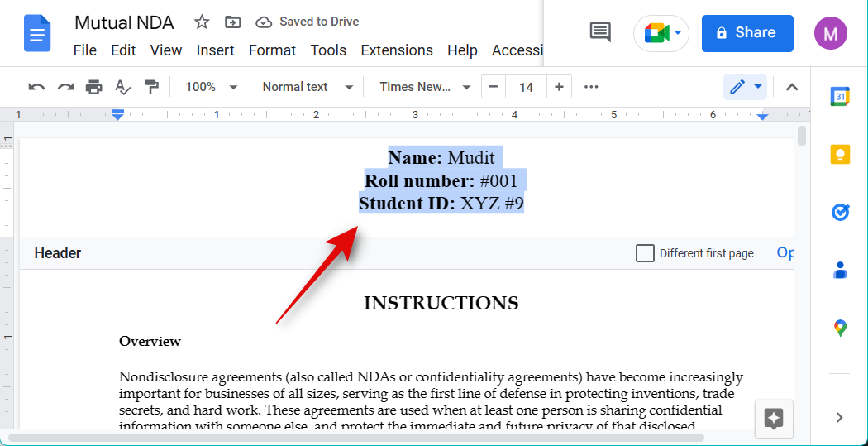Open the zoom 100% dropdown

(211, 87)
